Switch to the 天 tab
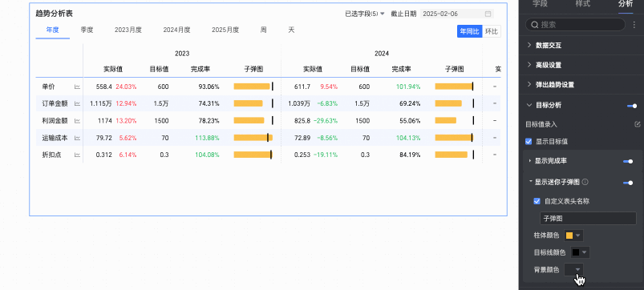Viewport: 644px width, 290px height. [291, 30]
